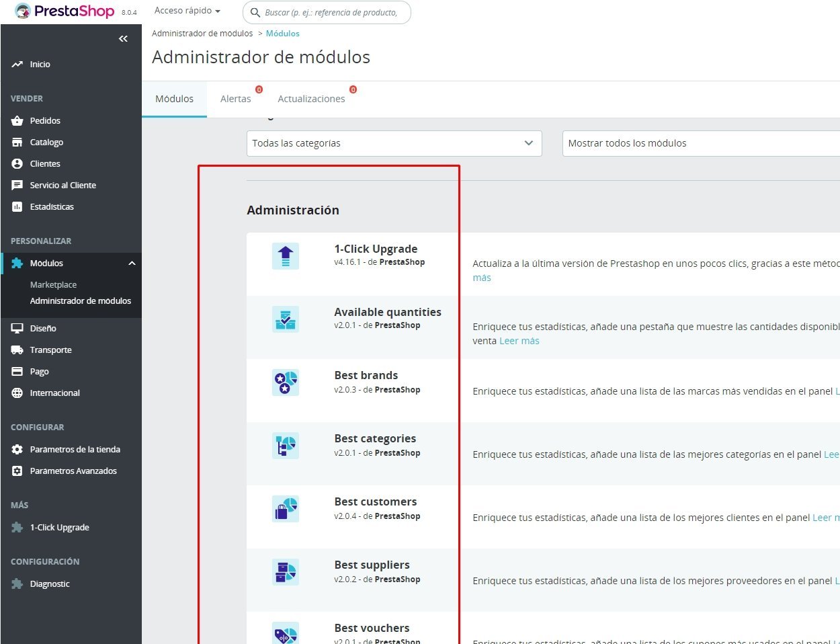Click Leer más for Available quantities

(x=519, y=341)
